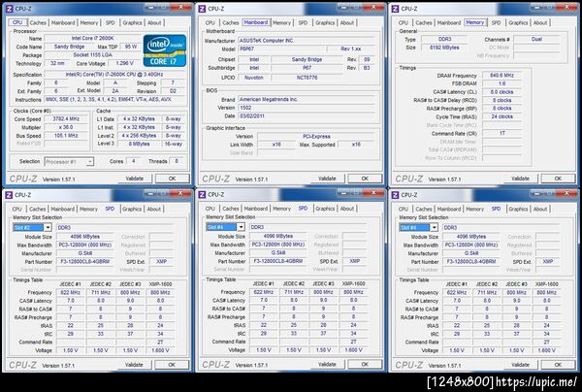Click the Level 3 cache value '8 MBytes'
582x392 pixels.
pyautogui.click(x=140, y=144)
